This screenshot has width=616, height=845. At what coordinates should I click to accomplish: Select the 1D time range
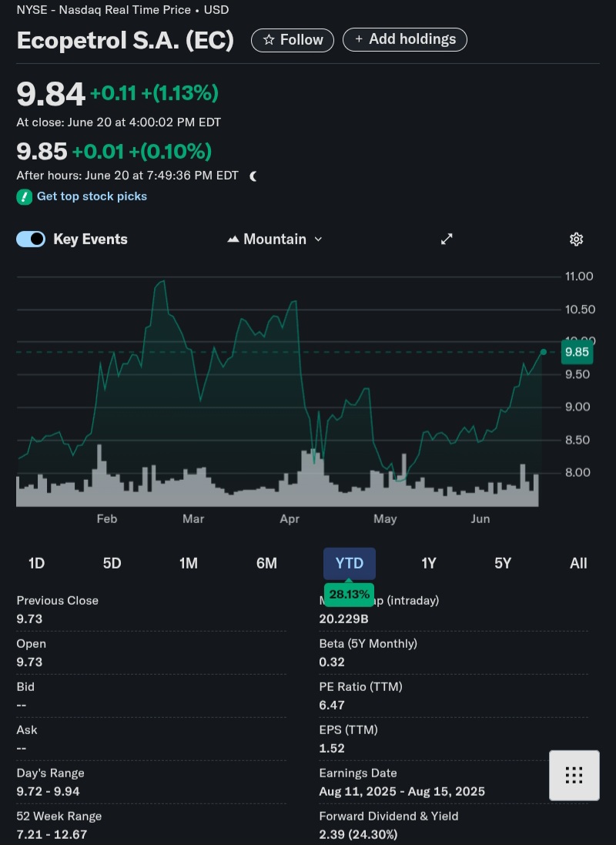[37, 564]
